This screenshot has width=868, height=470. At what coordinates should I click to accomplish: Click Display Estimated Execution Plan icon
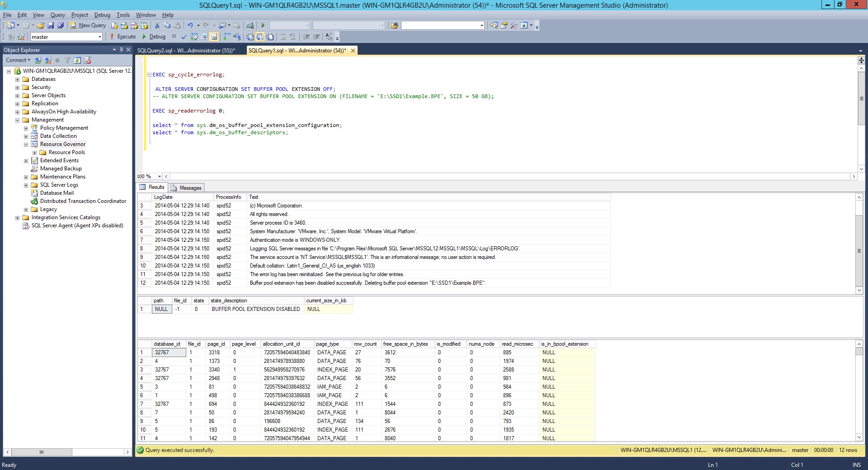tap(194, 37)
